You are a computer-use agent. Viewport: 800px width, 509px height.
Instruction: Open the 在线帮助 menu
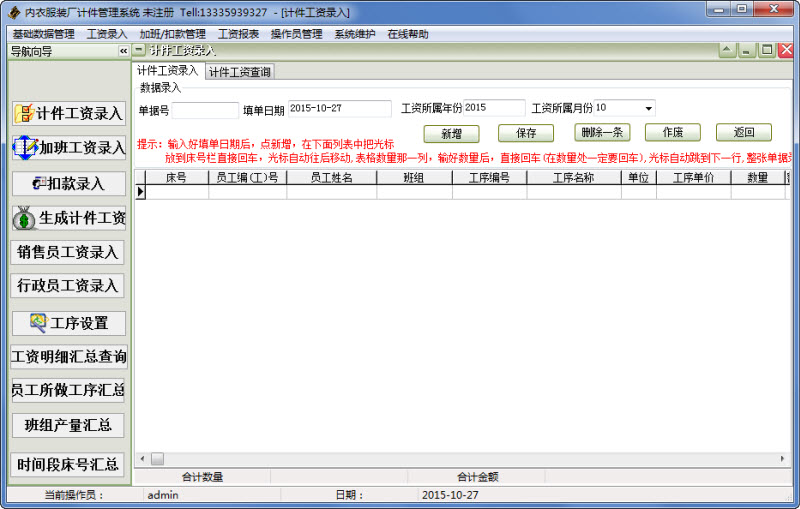(x=408, y=34)
